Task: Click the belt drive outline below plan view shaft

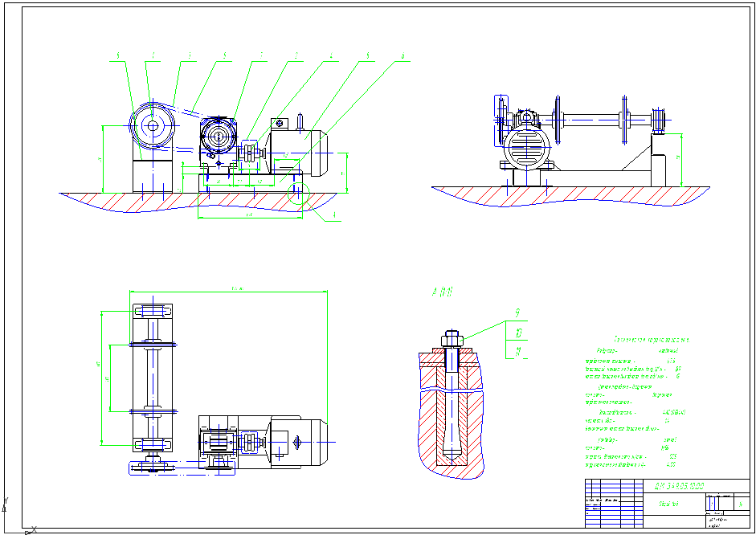Action: point(153,468)
